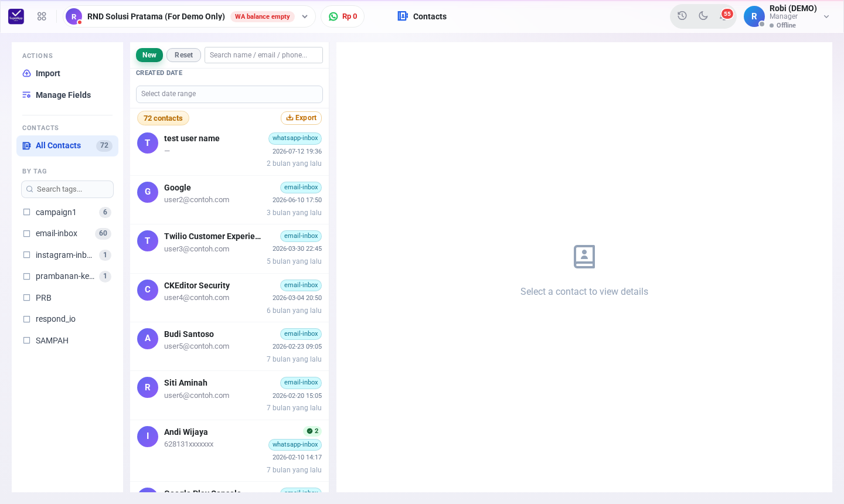This screenshot has width=844, height=504.
Task: Click CKEditor Security avatar C
Action: point(148,290)
